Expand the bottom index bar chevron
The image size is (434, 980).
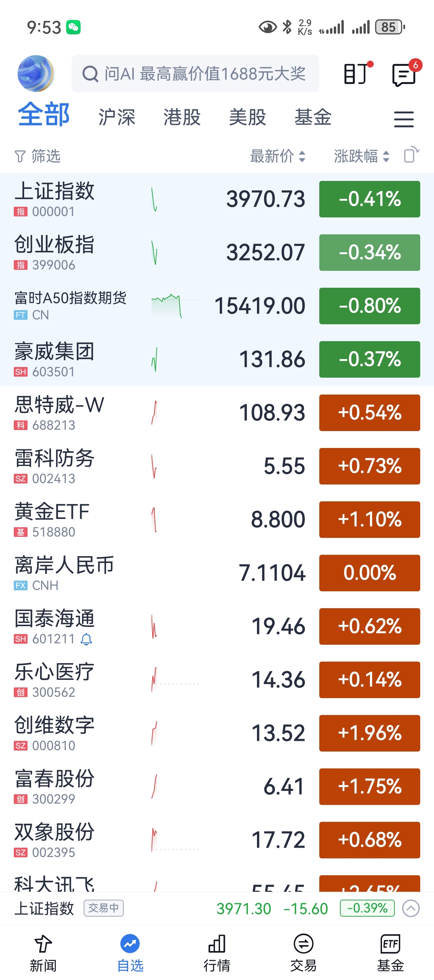[x=411, y=908]
